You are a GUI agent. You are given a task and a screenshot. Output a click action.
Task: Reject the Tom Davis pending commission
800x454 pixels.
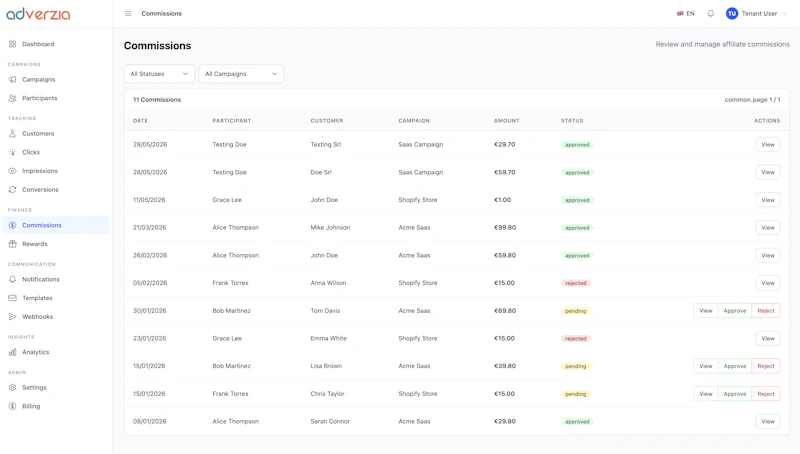pyautogui.click(x=766, y=311)
